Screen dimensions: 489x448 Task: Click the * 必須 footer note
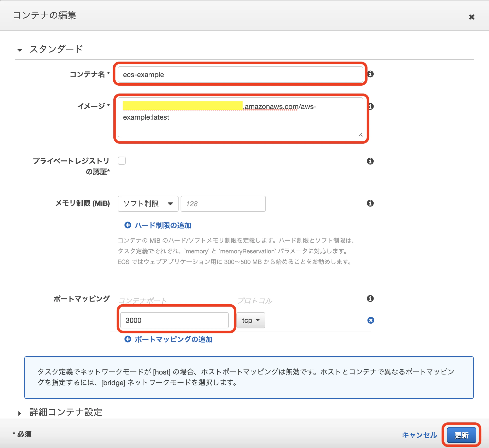[22, 434]
